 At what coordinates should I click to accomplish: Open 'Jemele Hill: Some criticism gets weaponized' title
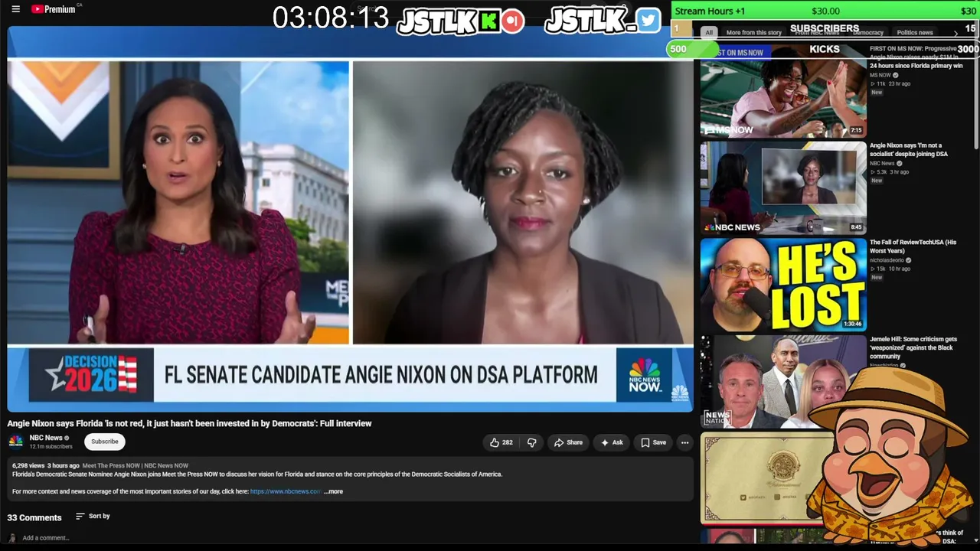pos(913,347)
